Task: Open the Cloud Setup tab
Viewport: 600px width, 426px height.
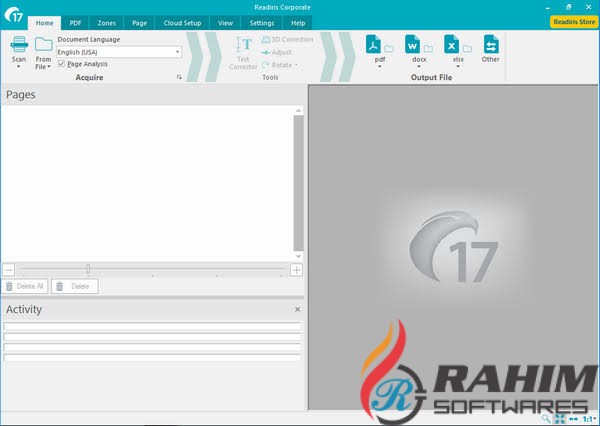Action: (182, 23)
